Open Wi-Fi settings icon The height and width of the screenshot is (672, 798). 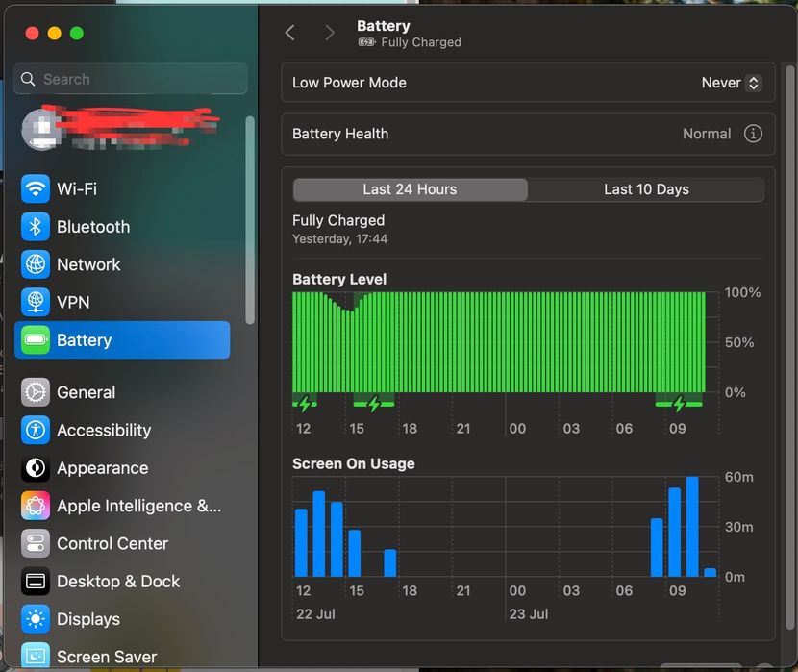pos(36,188)
